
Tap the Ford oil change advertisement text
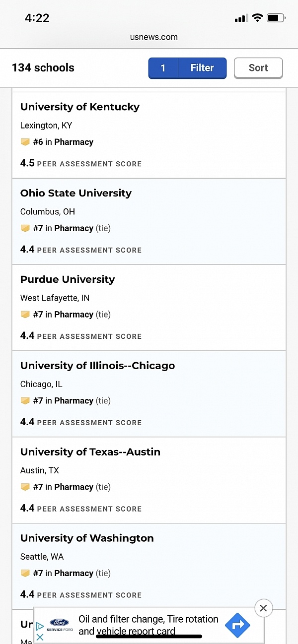click(x=148, y=625)
